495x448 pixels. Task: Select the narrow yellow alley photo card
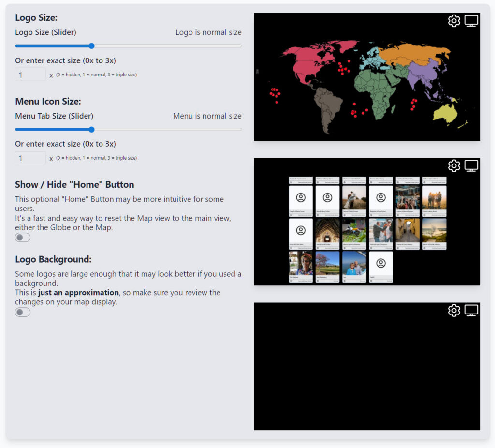[408, 231]
